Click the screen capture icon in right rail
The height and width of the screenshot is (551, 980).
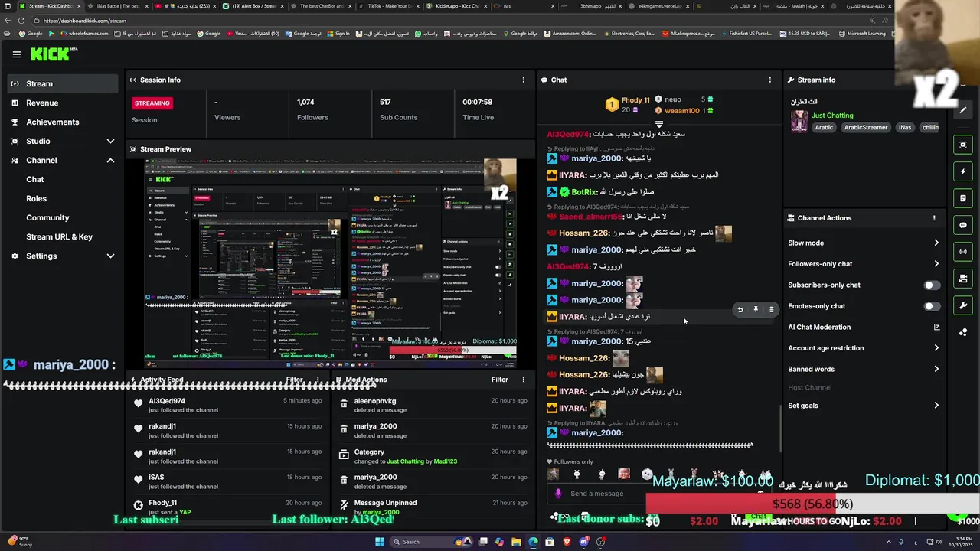tap(963, 145)
